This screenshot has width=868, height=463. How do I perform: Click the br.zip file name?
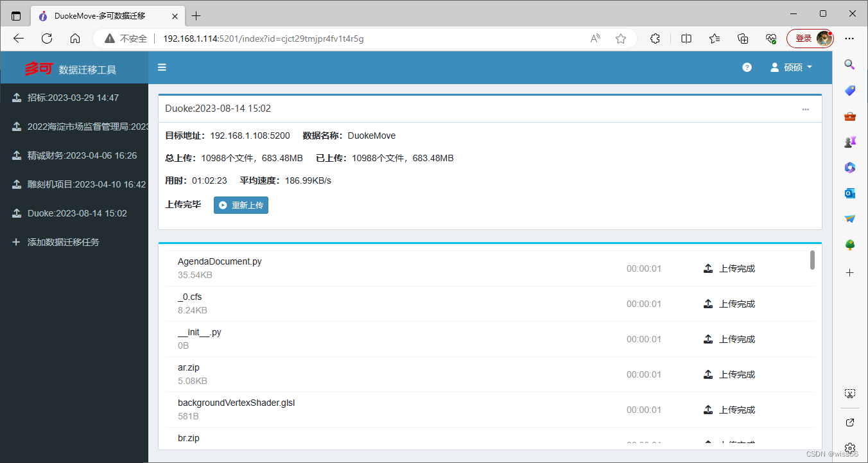coord(189,438)
